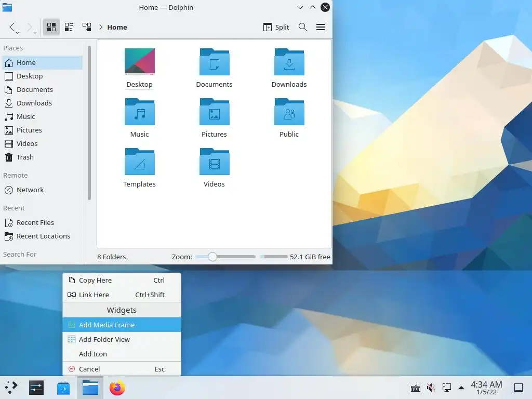This screenshot has height=399, width=532.
Task: Switch to Compact view mode
Action: tap(69, 27)
